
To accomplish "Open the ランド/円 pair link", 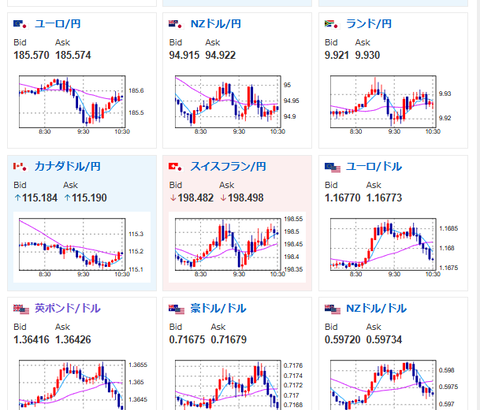I will [x=369, y=24].
